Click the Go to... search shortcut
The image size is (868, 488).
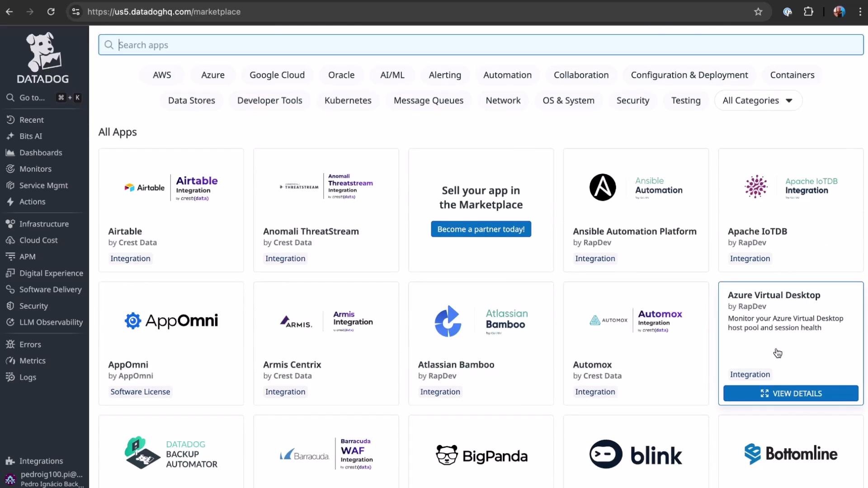click(x=43, y=98)
